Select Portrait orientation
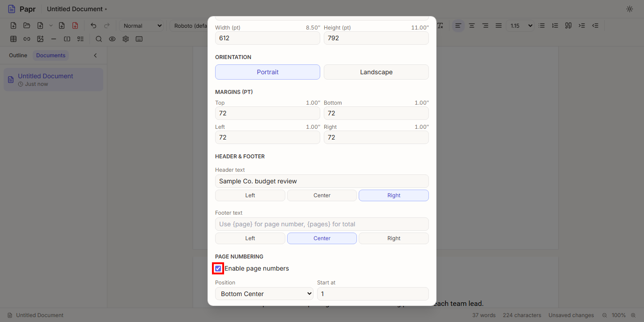The width and height of the screenshot is (644, 322). tap(267, 72)
